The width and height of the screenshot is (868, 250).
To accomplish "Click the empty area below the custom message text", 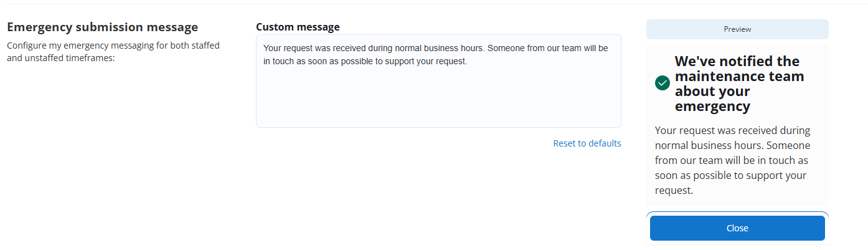I will 438,100.
